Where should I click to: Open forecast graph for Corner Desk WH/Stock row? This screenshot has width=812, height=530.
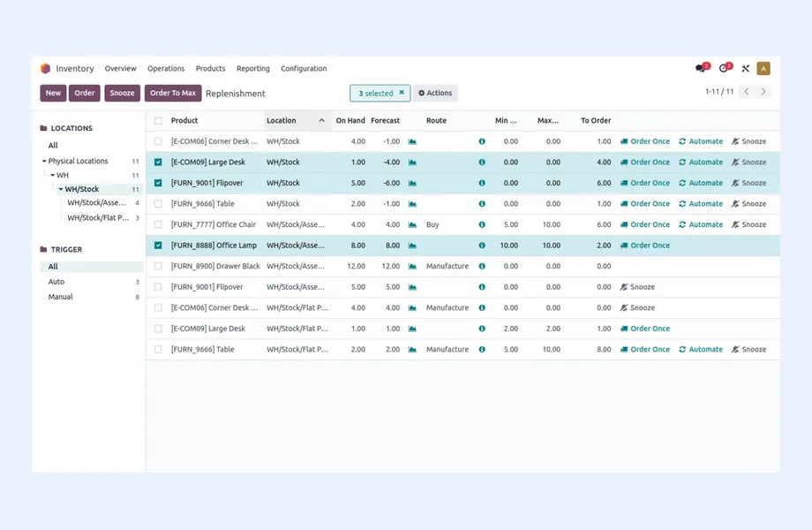(x=412, y=141)
